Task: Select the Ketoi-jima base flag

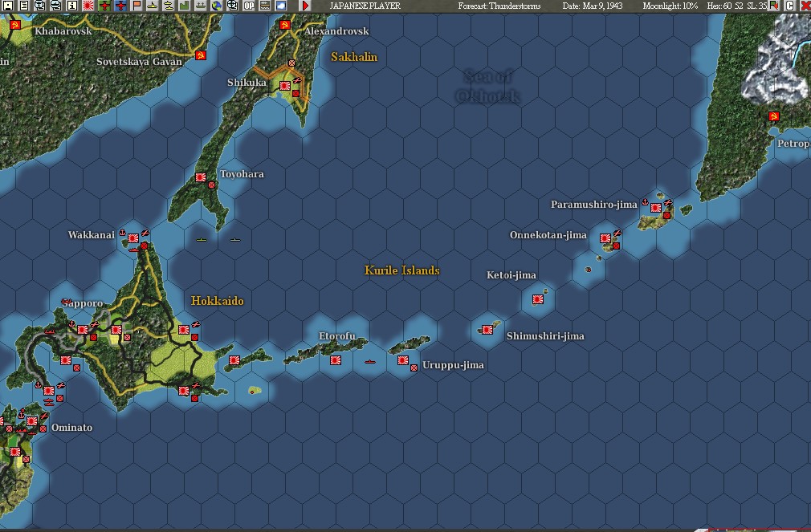Action: pos(538,298)
